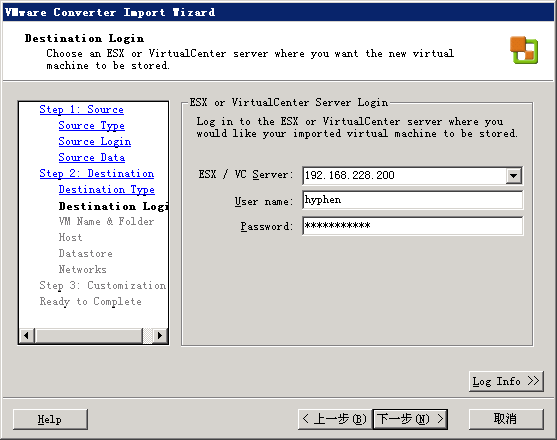The image size is (557, 440).
Task: Open the ESX / VC Server dropdown arrow
Action: (513, 175)
